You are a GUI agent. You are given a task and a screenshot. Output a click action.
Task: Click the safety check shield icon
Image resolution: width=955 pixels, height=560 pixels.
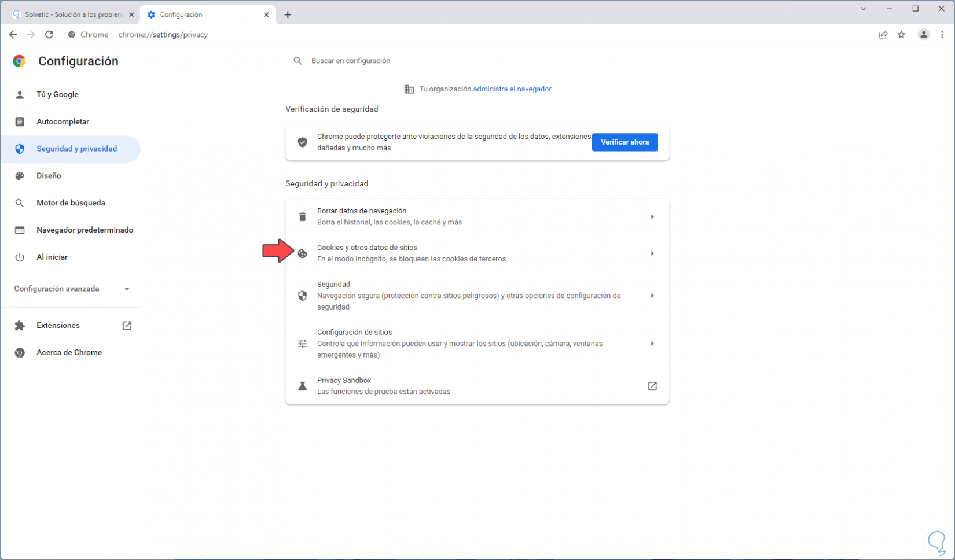[x=302, y=142]
